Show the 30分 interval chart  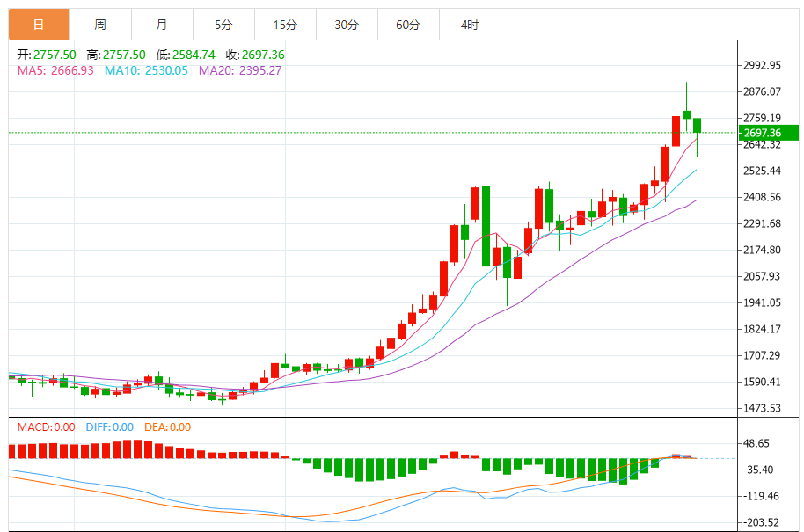tap(347, 25)
